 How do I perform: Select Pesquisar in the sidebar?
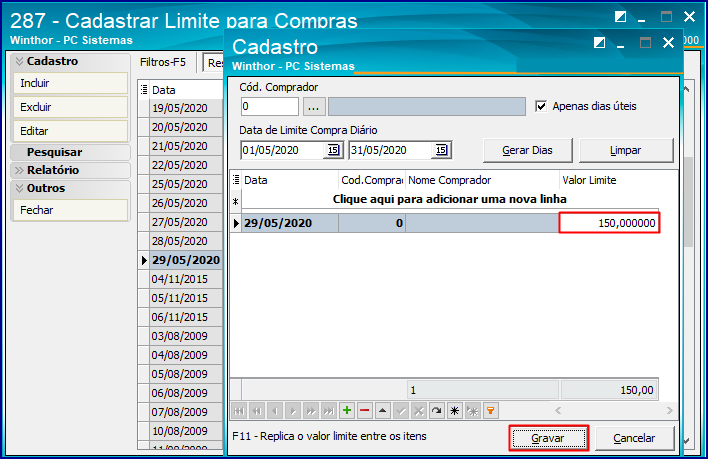(55, 153)
